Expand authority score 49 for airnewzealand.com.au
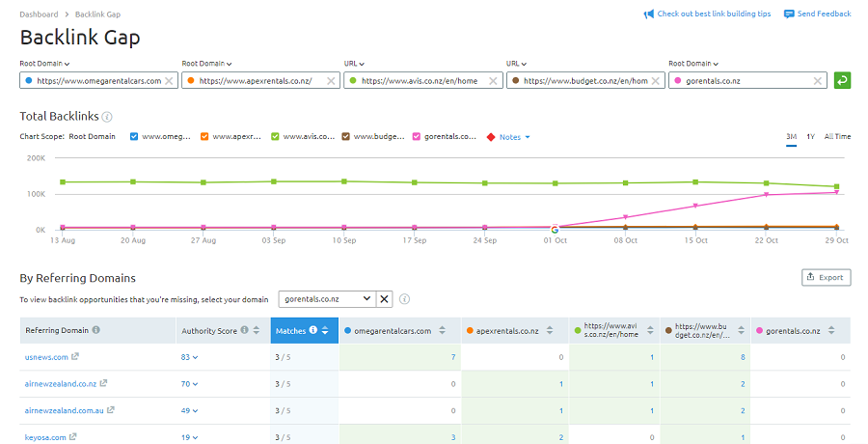Image resolution: width=868 pixels, height=444 pixels. coord(189,411)
